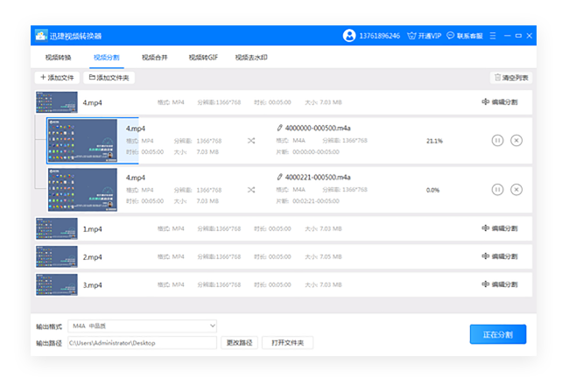Click account number 13761896246
Image resolution: width=569 pixels, height=392 pixels.
coord(380,36)
